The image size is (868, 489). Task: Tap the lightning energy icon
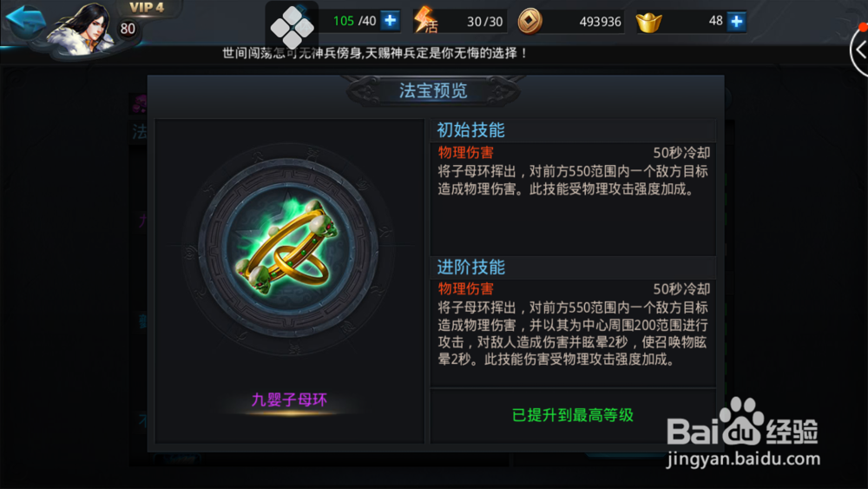click(x=424, y=20)
